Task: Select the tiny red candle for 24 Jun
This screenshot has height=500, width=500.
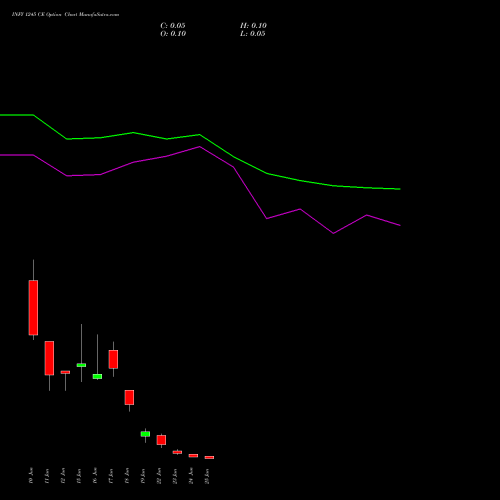Action: pyautogui.click(x=193, y=456)
